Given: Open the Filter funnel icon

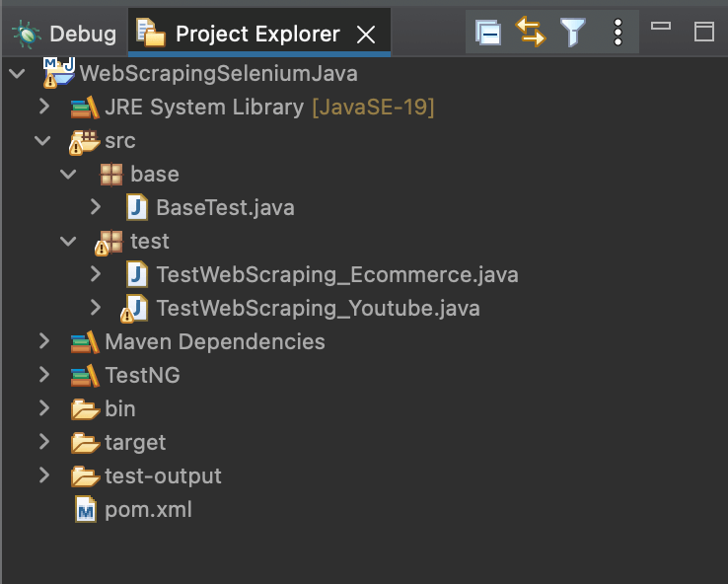Looking at the screenshot, I should tap(572, 32).
